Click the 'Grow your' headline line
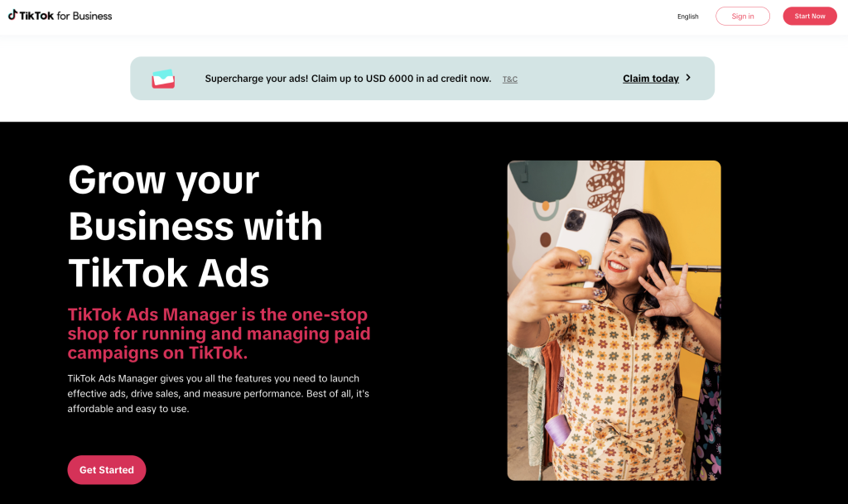Viewport: 848px width, 504px height. click(163, 180)
